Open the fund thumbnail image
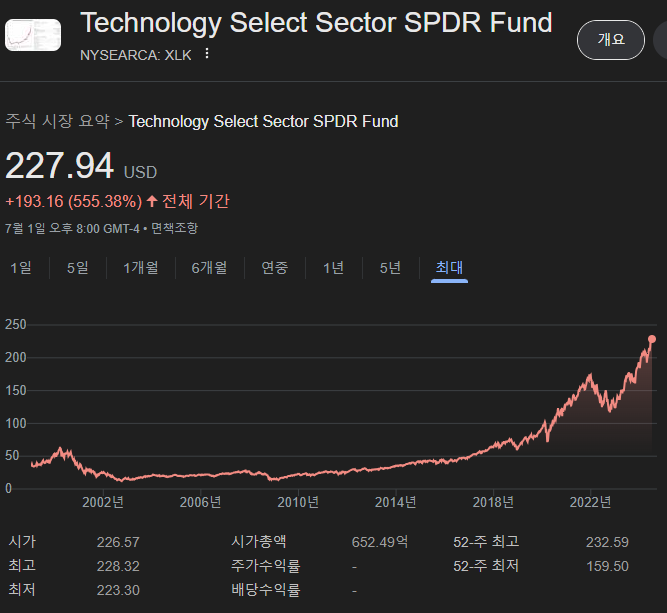The width and height of the screenshot is (667, 613). click(33, 35)
